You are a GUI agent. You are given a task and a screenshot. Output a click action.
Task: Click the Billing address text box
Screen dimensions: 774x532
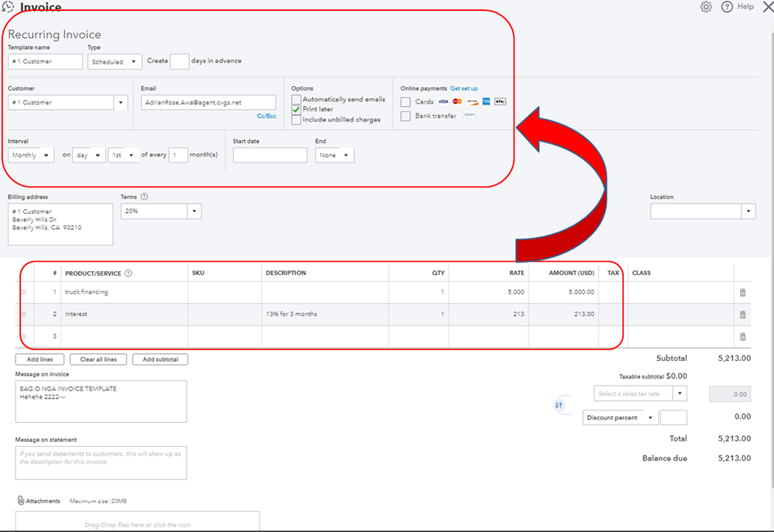click(60, 225)
